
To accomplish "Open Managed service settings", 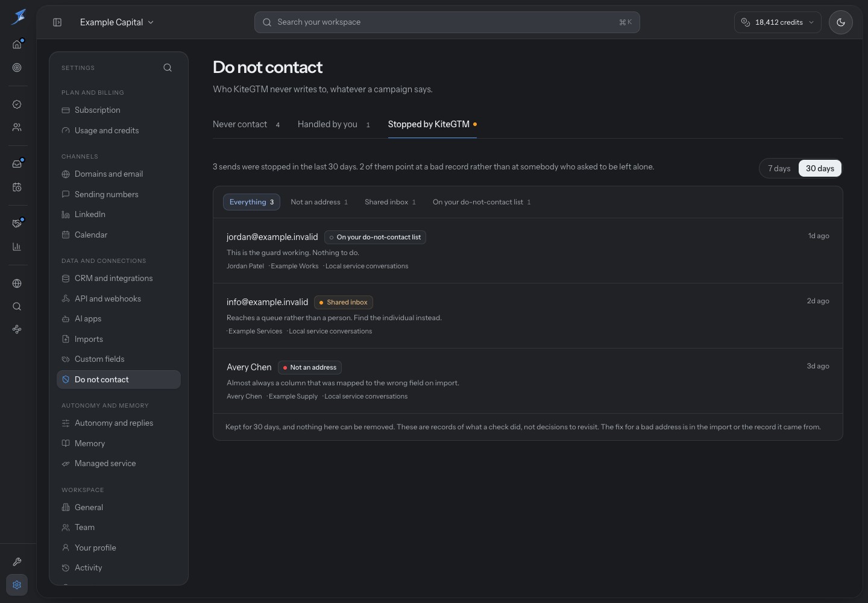I will [119, 464].
